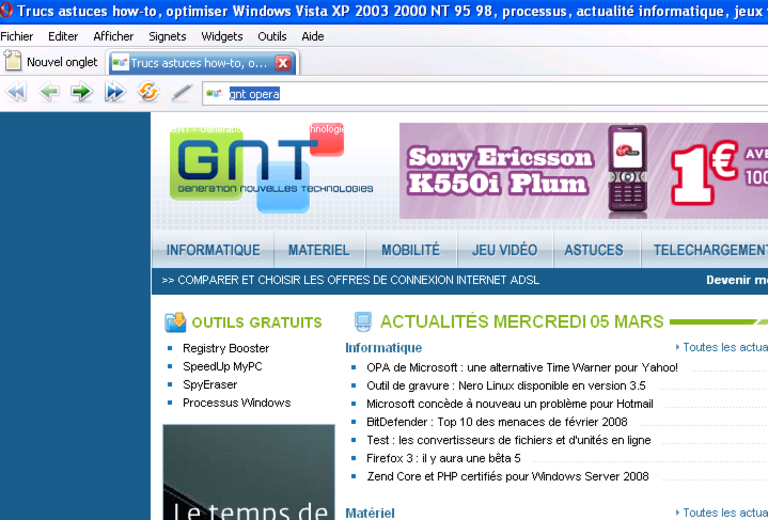Open the Fichier menu
Viewport: 768px width, 520px height.
pyautogui.click(x=17, y=36)
